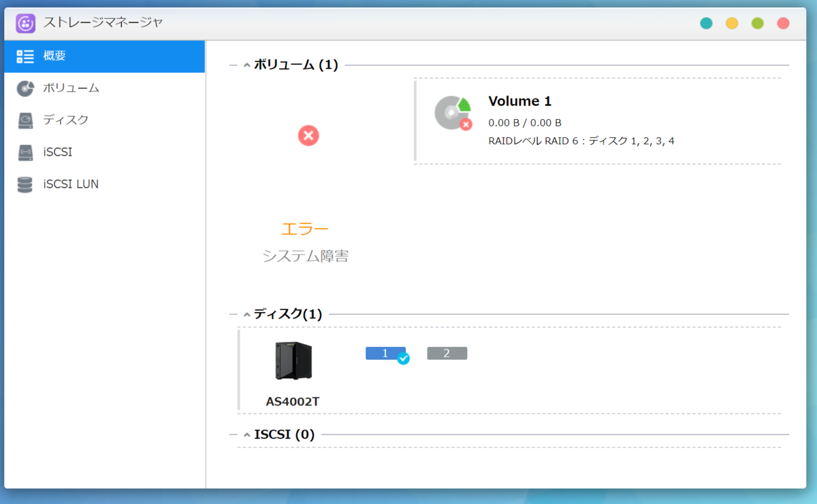Click the red error status icon
Viewport: 817px width, 504px height.
[308, 136]
